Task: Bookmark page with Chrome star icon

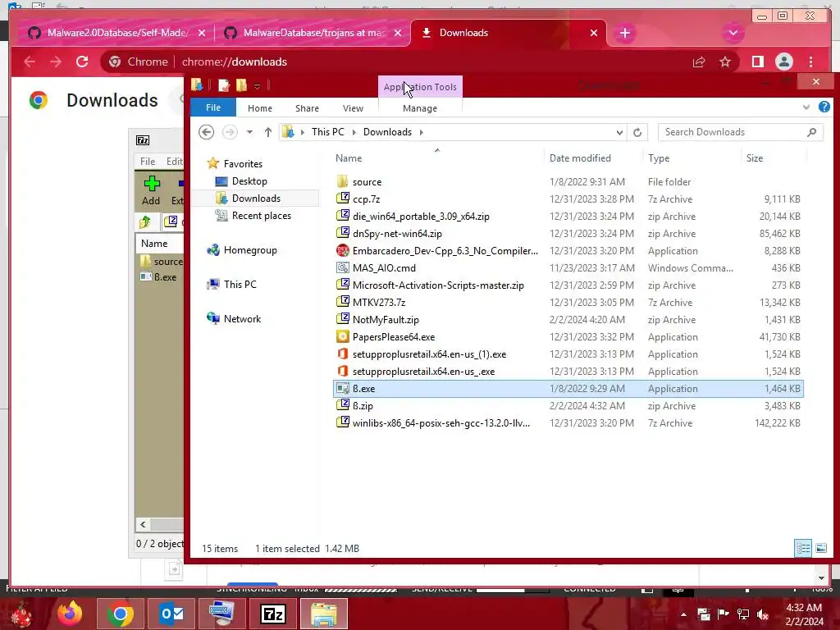Action: pyautogui.click(x=725, y=62)
